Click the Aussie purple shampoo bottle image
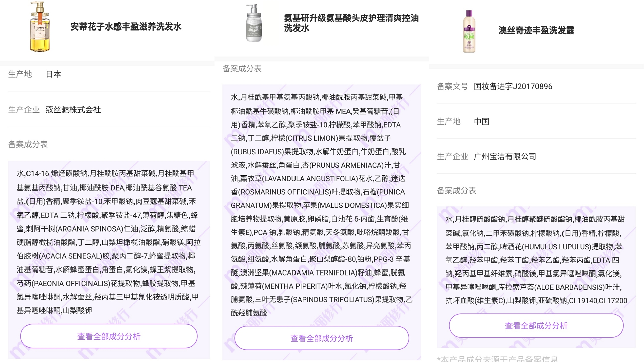The width and height of the screenshot is (644, 362). click(469, 32)
